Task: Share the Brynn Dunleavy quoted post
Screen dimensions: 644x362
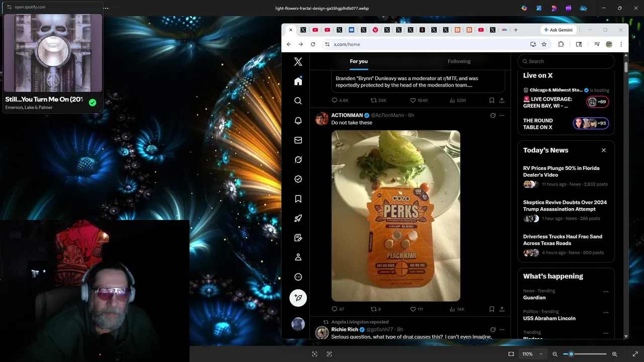Action: tap(502, 101)
